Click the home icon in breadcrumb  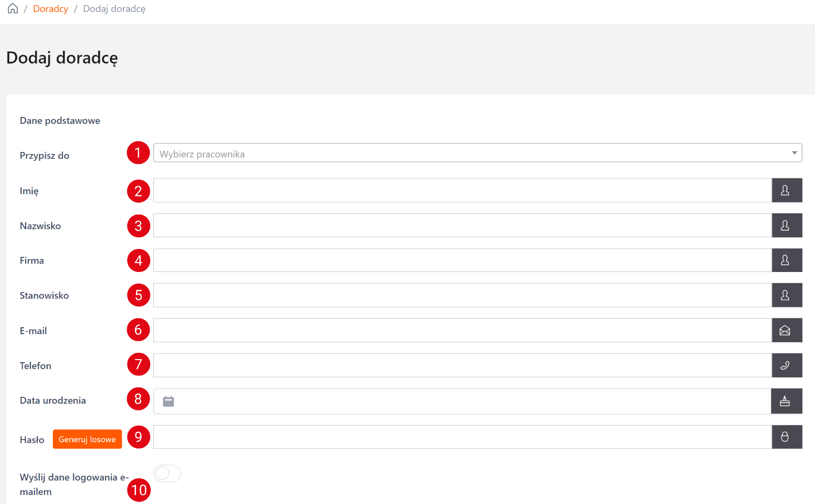click(13, 9)
